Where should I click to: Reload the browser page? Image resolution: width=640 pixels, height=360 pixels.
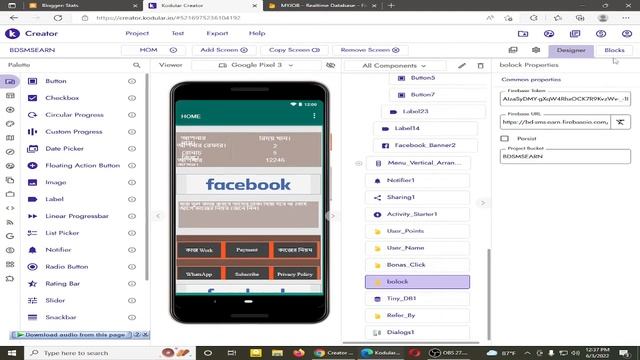[58, 18]
